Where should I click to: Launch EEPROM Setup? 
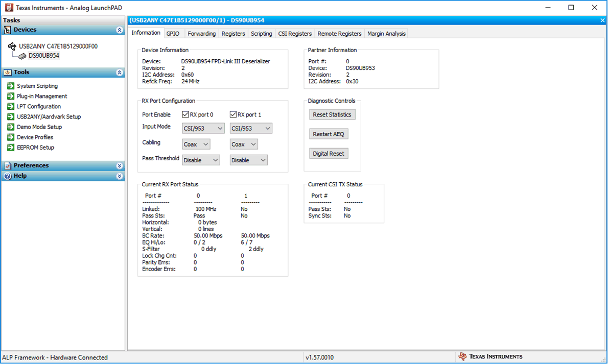click(37, 147)
